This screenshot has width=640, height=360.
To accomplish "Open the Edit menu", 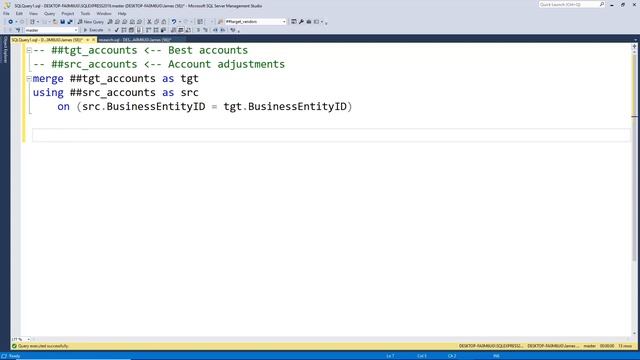I will click(x=19, y=13).
